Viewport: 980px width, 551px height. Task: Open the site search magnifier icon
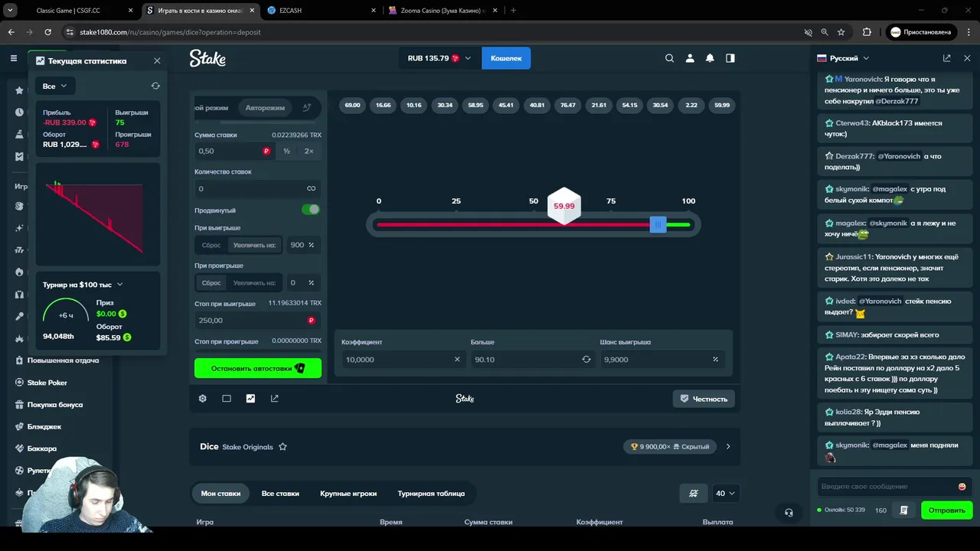click(670, 58)
